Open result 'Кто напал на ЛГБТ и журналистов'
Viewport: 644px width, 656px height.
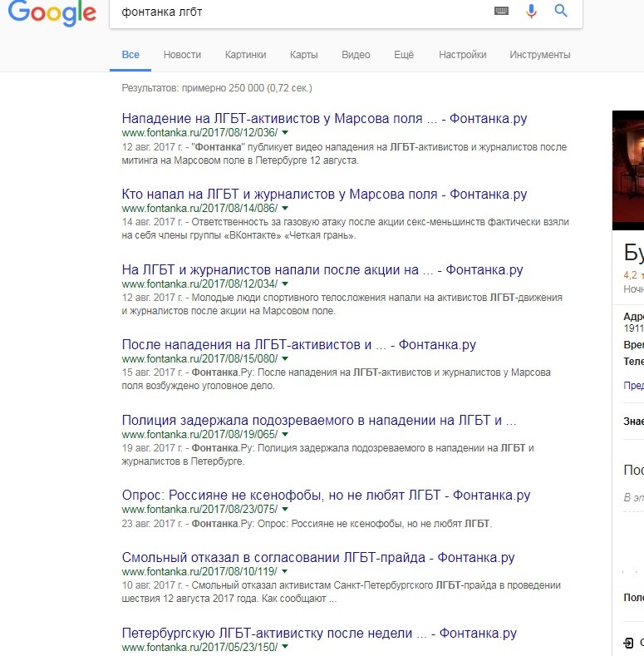[x=324, y=194]
